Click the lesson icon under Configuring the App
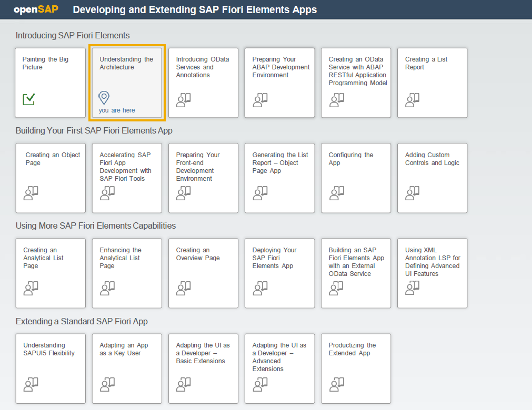 click(337, 193)
